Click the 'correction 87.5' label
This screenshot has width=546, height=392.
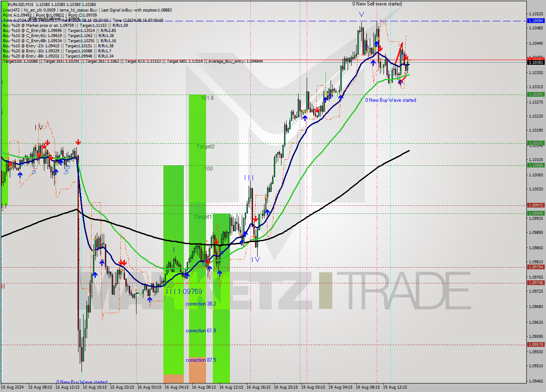[200, 360]
